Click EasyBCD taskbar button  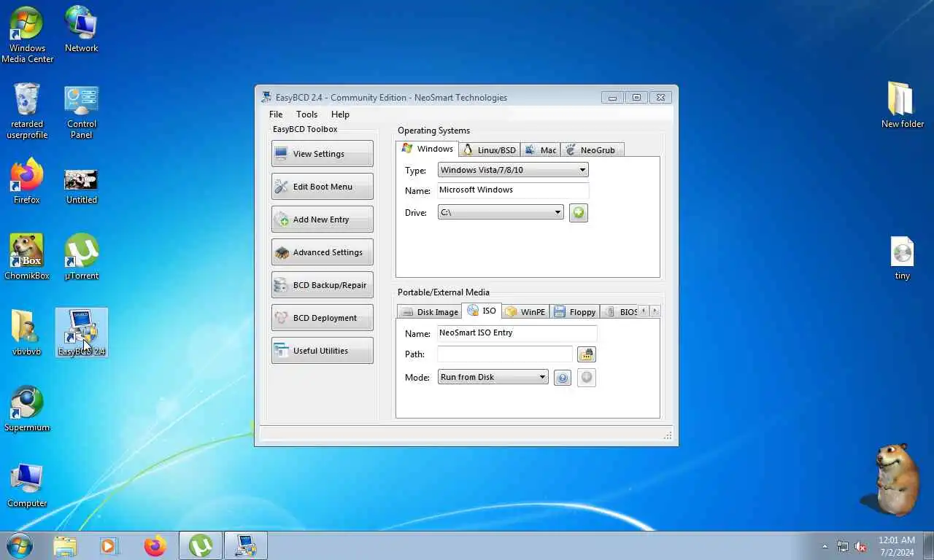[x=246, y=545]
